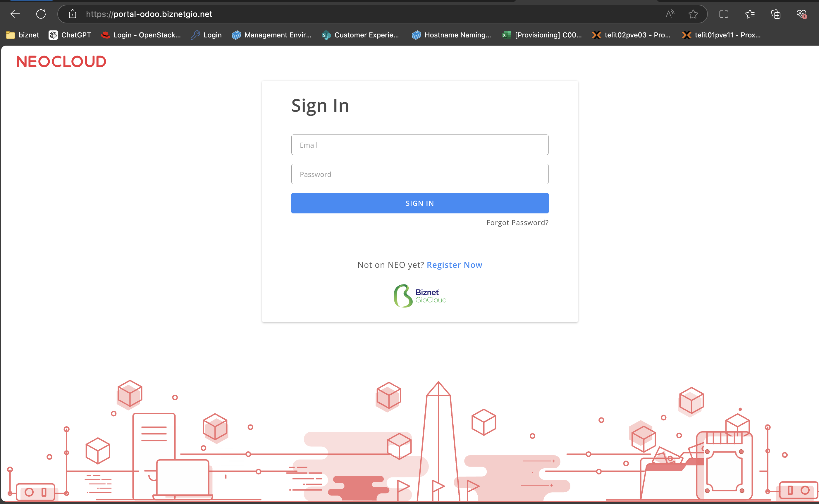Open the biznet bookmarks folder

tap(23, 35)
